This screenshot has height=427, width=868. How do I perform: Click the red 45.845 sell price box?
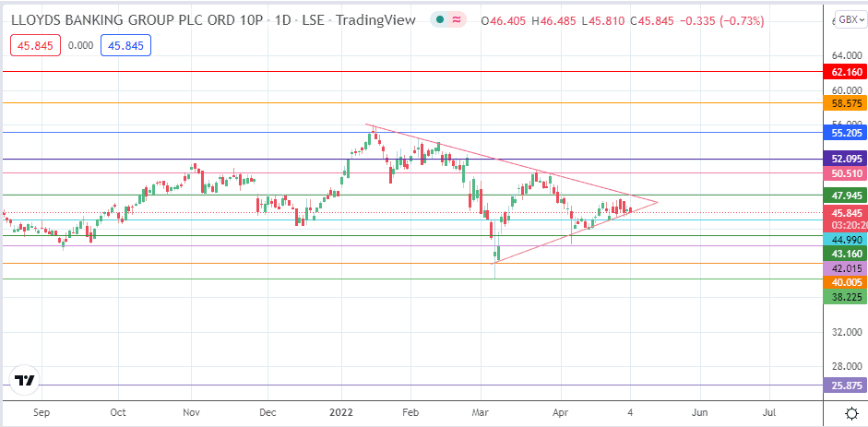click(35, 46)
